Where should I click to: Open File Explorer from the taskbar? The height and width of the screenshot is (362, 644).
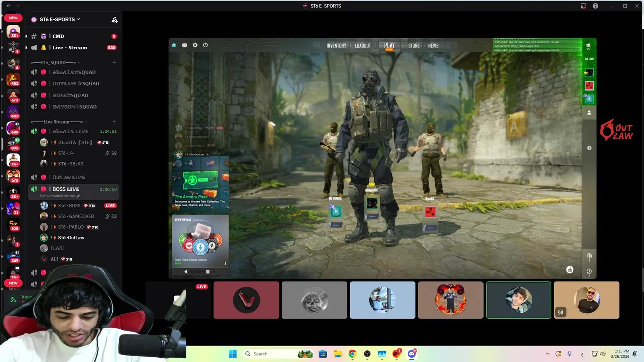click(338, 354)
